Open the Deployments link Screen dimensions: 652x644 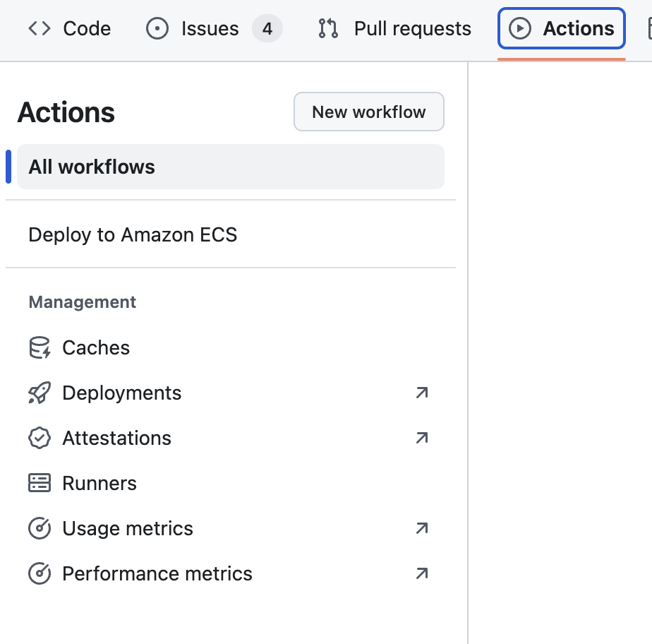[x=231, y=393]
